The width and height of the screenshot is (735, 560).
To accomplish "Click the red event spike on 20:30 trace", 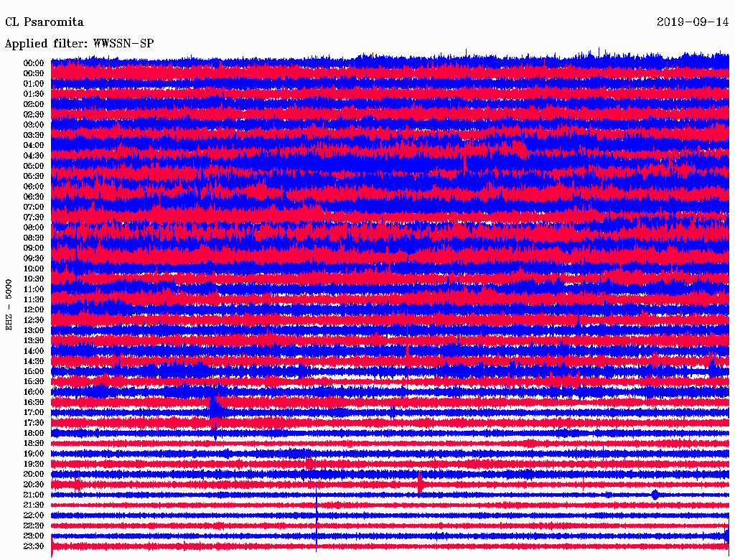I will point(419,483).
